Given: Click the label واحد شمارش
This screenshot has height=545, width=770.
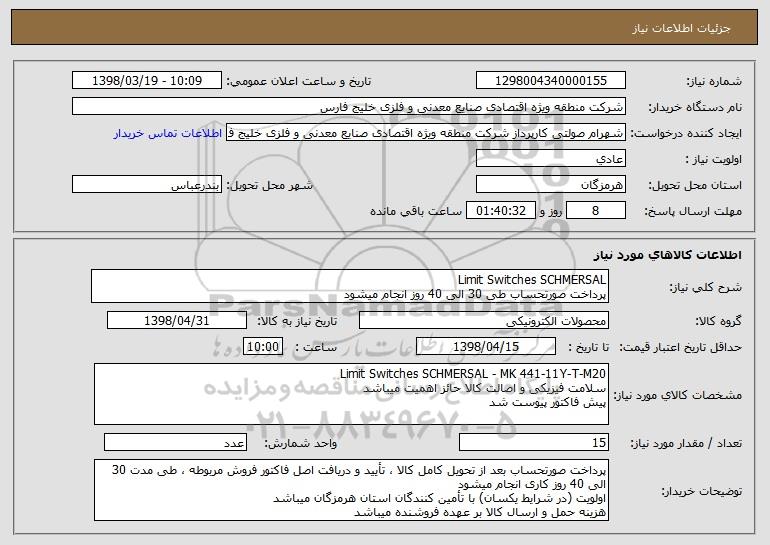Looking at the screenshot, I should (301, 443).
